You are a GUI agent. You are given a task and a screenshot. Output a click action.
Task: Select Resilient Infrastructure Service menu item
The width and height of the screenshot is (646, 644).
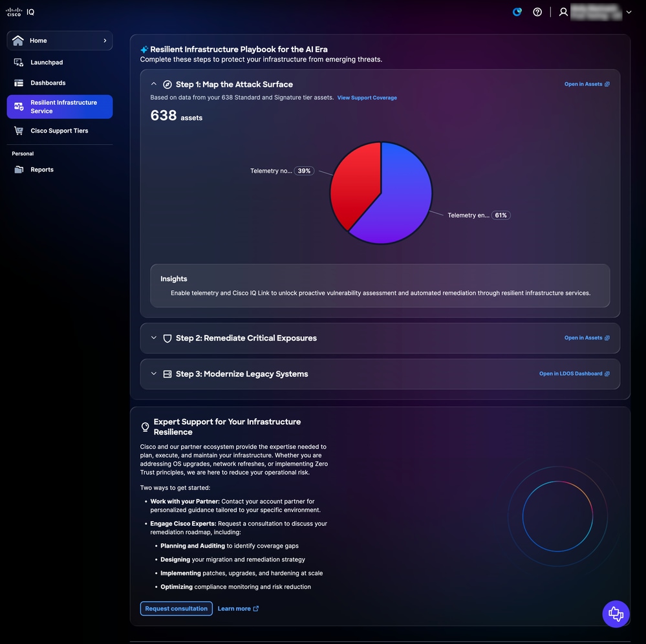59,107
